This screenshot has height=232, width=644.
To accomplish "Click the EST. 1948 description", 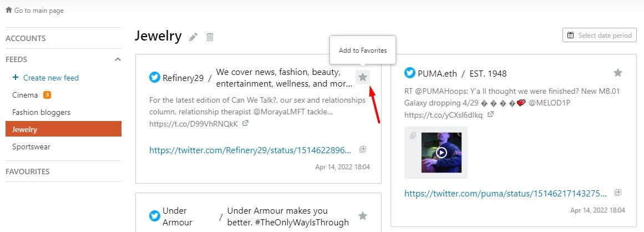I will (489, 73).
